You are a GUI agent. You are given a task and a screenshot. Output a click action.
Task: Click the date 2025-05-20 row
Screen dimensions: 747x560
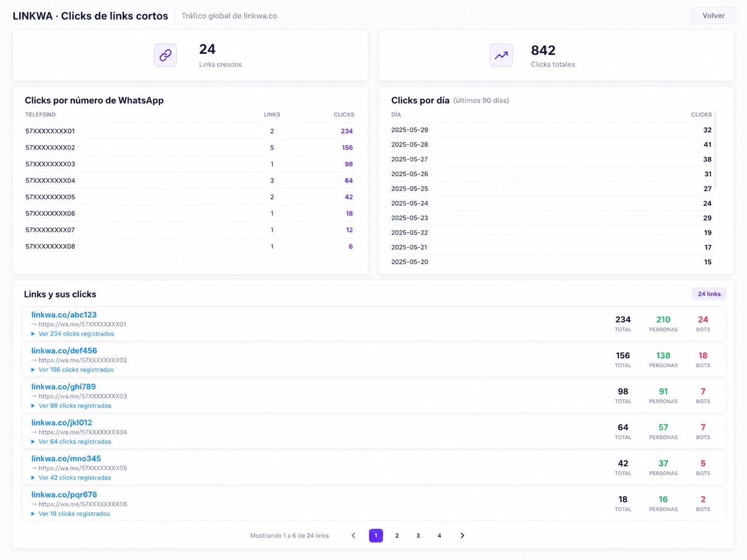point(551,262)
